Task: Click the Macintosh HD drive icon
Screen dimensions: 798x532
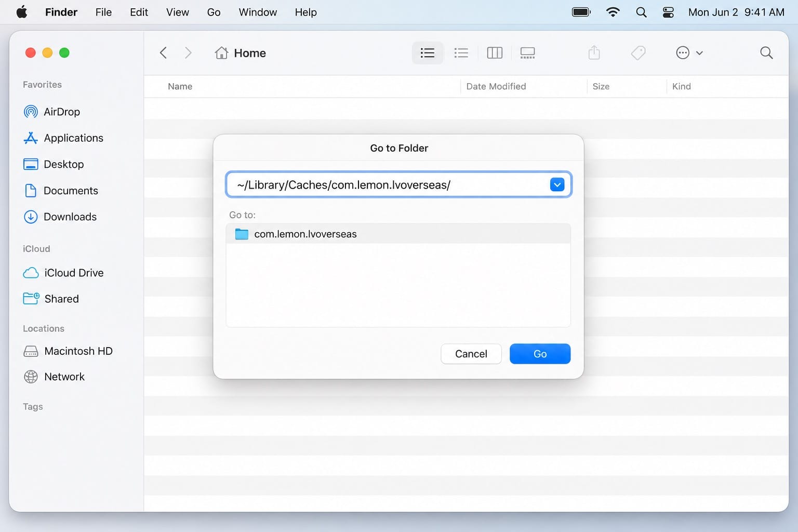Action: click(31, 351)
